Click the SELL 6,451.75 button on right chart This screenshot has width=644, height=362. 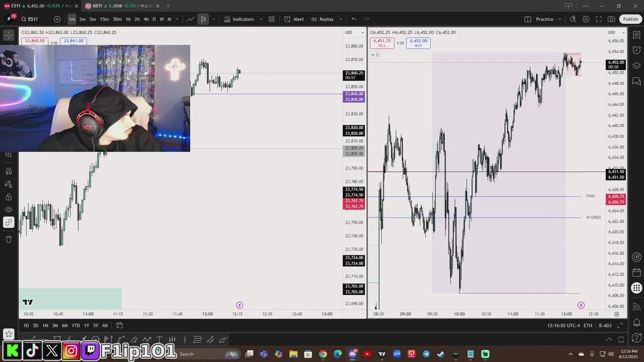pyautogui.click(x=382, y=43)
